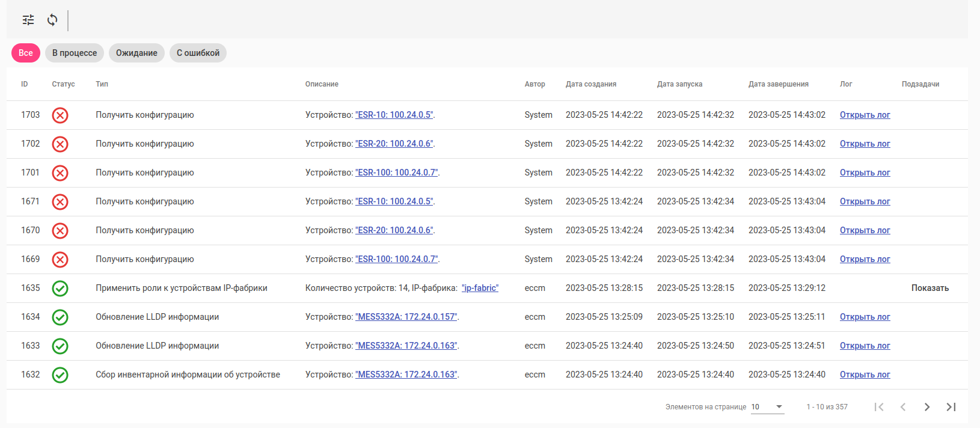Click the success status icon for task 1632
The width and height of the screenshot is (980, 428).
(60, 374)
